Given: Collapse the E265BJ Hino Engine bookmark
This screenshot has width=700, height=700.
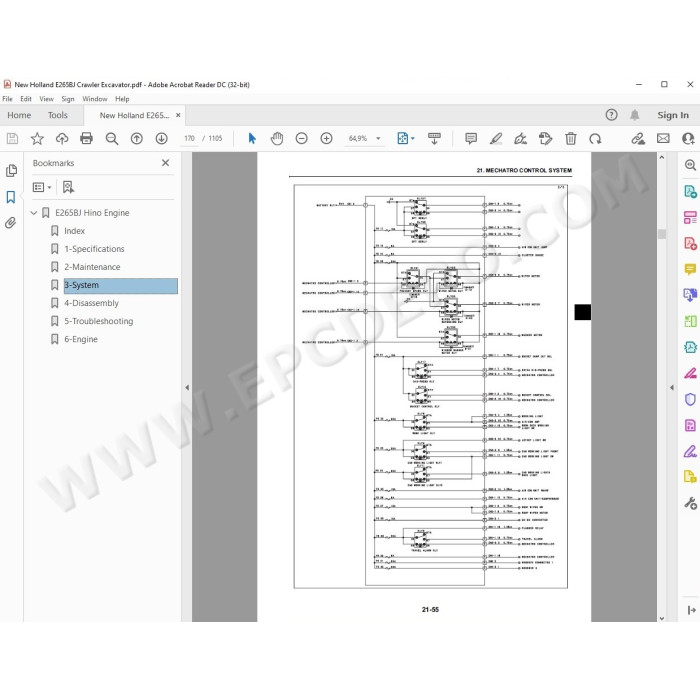Looking at the screenshot, I should [x=33, y=213].
